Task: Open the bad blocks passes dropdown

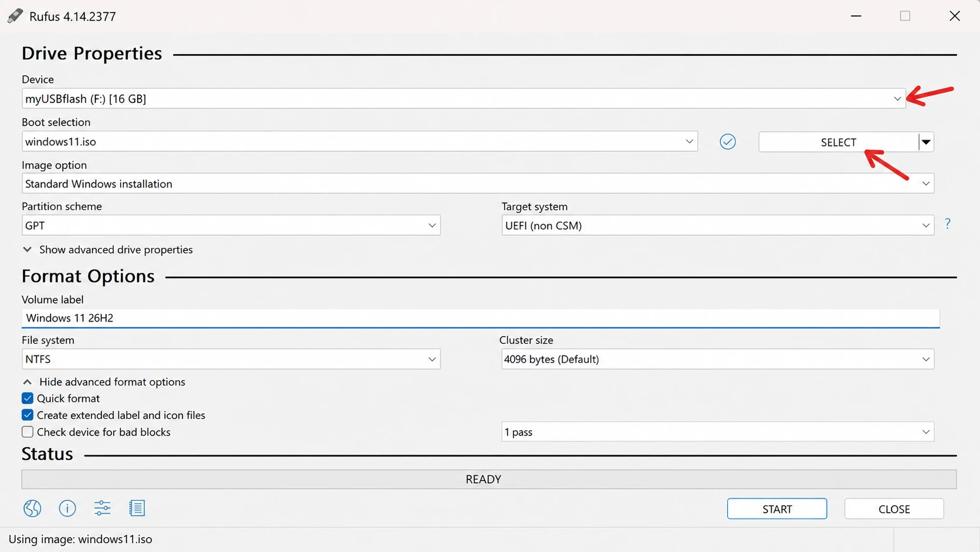Action: (718, 432)
